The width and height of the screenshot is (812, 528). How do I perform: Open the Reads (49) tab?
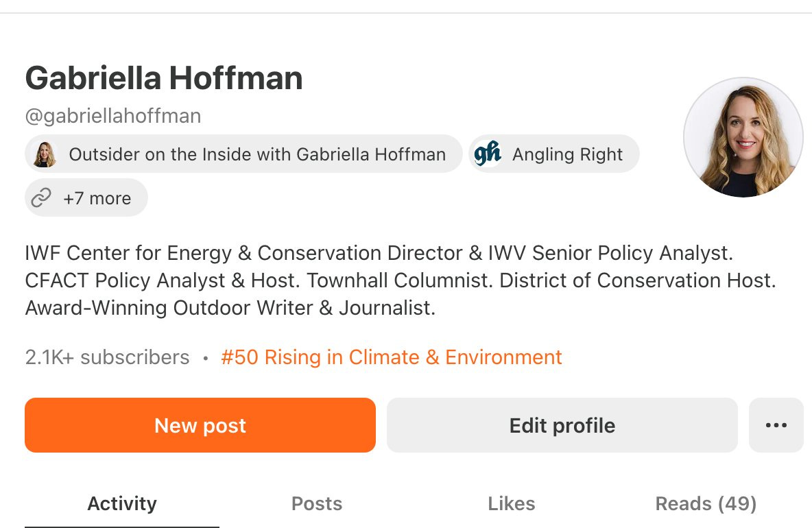coord(706,504)
